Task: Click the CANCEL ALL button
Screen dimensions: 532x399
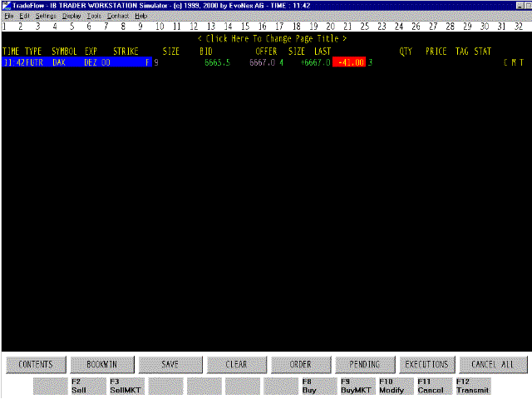Action: tap(493, 365)
